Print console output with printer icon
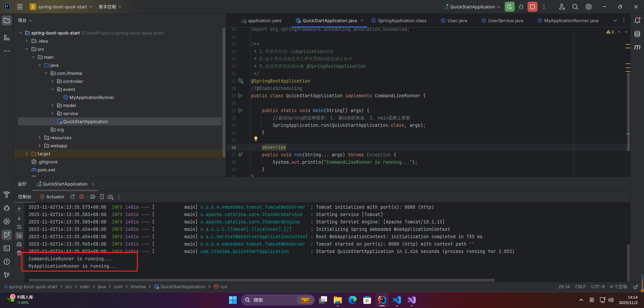The image size is (644, 308). pos(19,244)
